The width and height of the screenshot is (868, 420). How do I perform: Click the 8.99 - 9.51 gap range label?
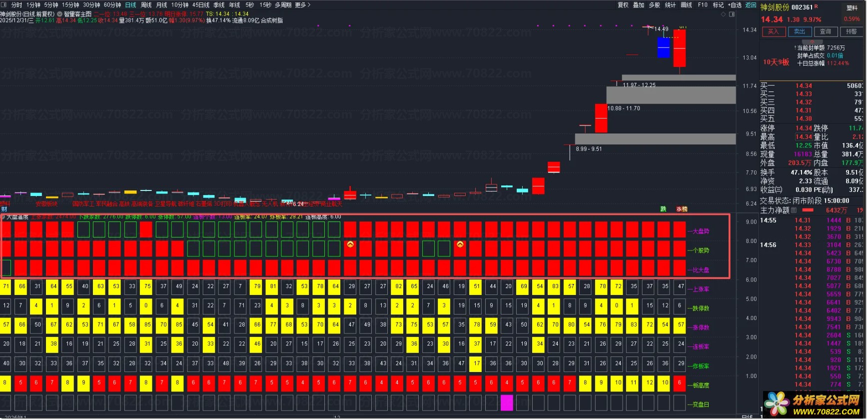(x=589, y=149)
